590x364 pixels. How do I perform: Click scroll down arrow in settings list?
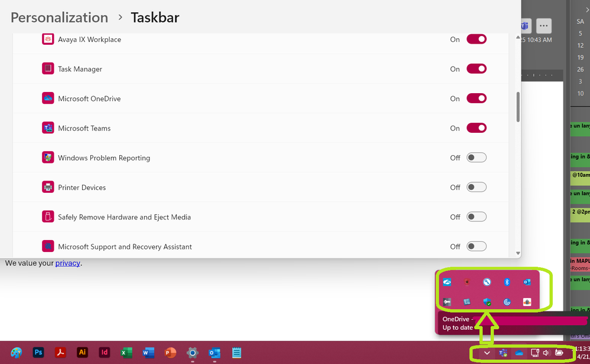[518, 254]
